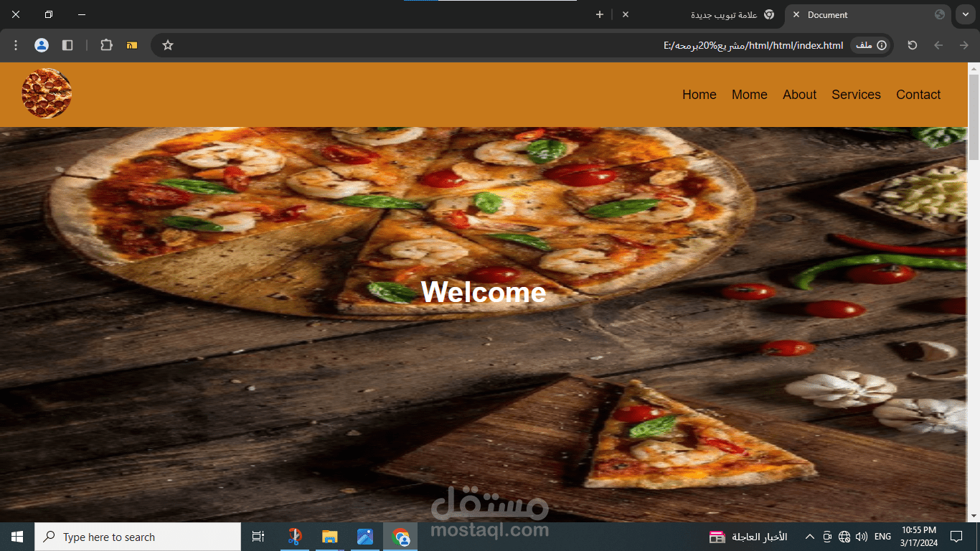Open the Chrome profile avatar

pos(42,45)
